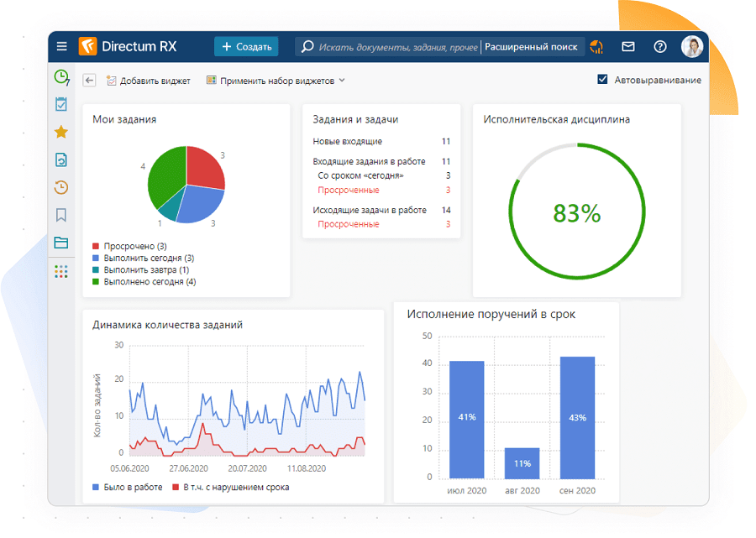Click the Создать button

click(246, 47)
